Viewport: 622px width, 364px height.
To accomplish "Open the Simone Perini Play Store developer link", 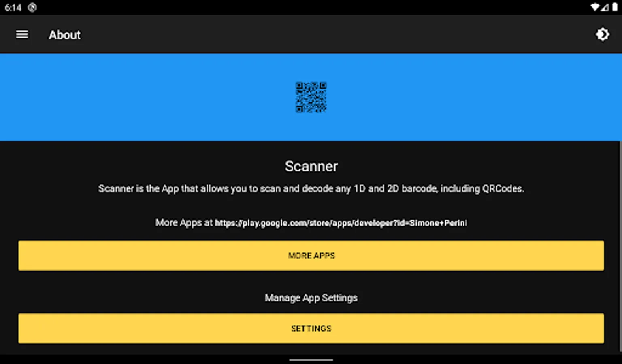I will (341, 223).
